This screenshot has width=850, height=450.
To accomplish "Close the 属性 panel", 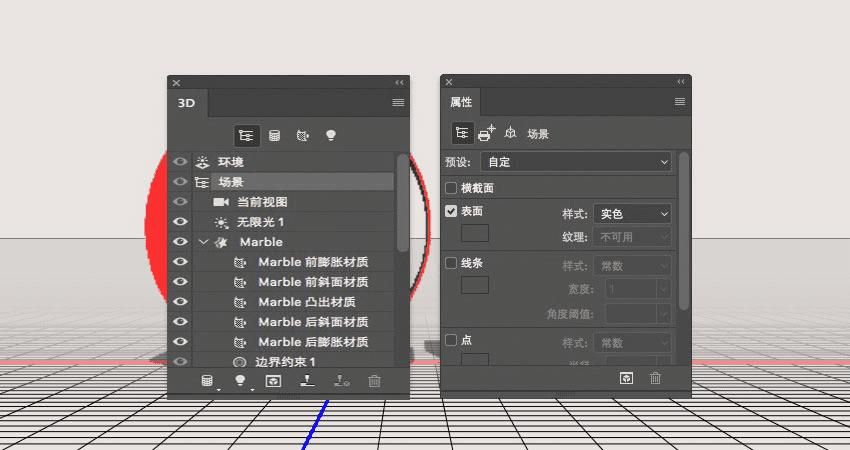I will [449, 82].
